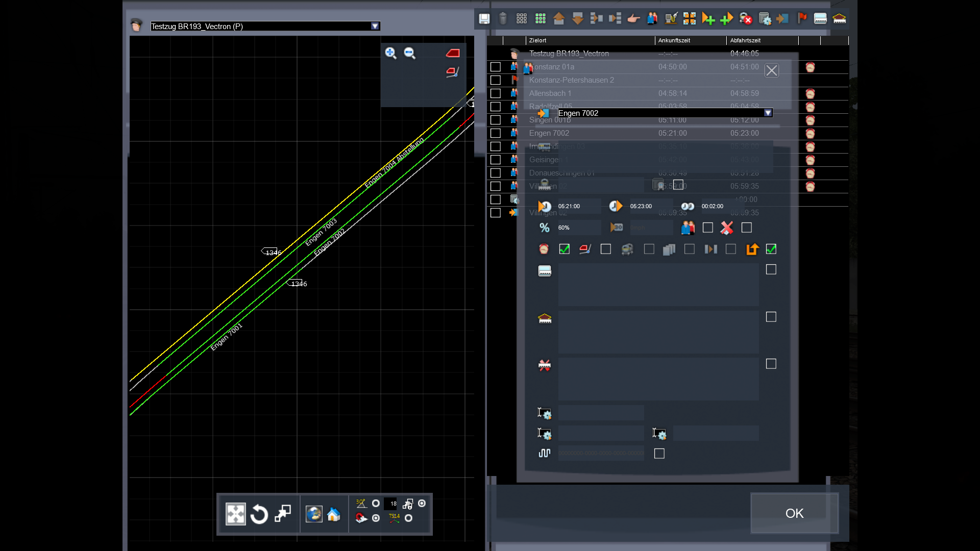The width and height of the screenshot is (980, 551).
Task: Enable checkbox next to passenger pickup icon
Action: [x=707, y=228]
